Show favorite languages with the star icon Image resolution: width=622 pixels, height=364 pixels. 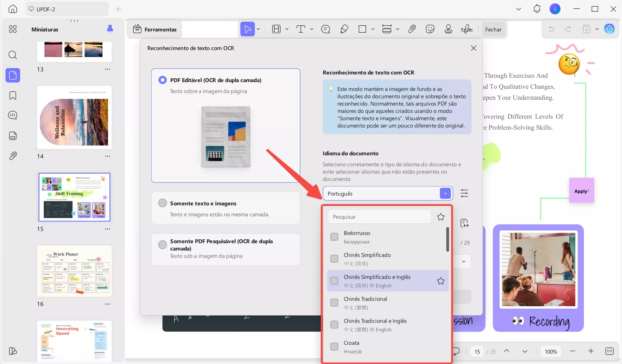click(440, 217)
